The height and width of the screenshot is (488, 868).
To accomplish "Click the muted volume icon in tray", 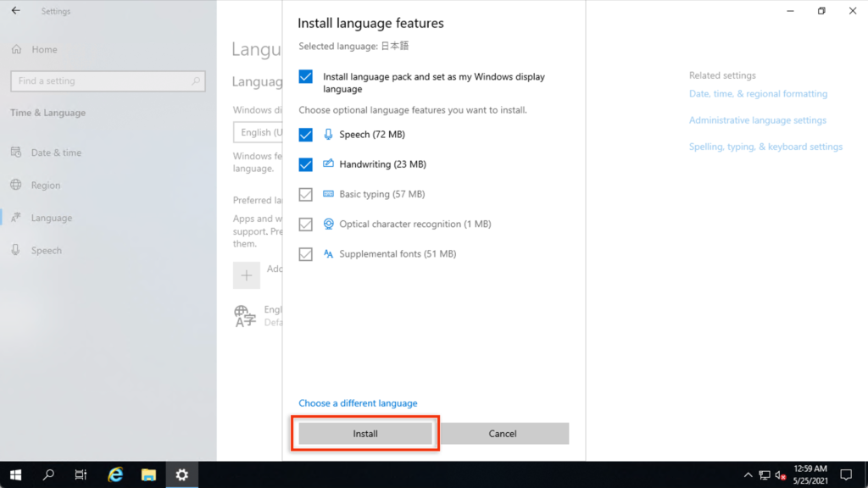I will (x=781, y=474).
